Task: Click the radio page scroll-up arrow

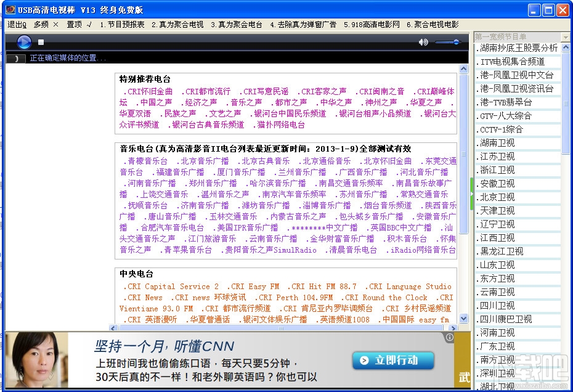Action: click(464, 69)
